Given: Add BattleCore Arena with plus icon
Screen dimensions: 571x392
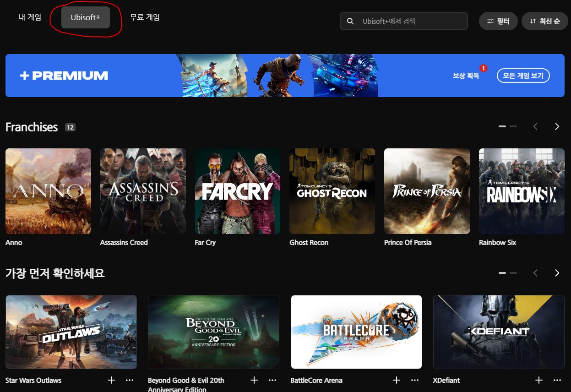Looking at the screenshot, I should (397, 380).
